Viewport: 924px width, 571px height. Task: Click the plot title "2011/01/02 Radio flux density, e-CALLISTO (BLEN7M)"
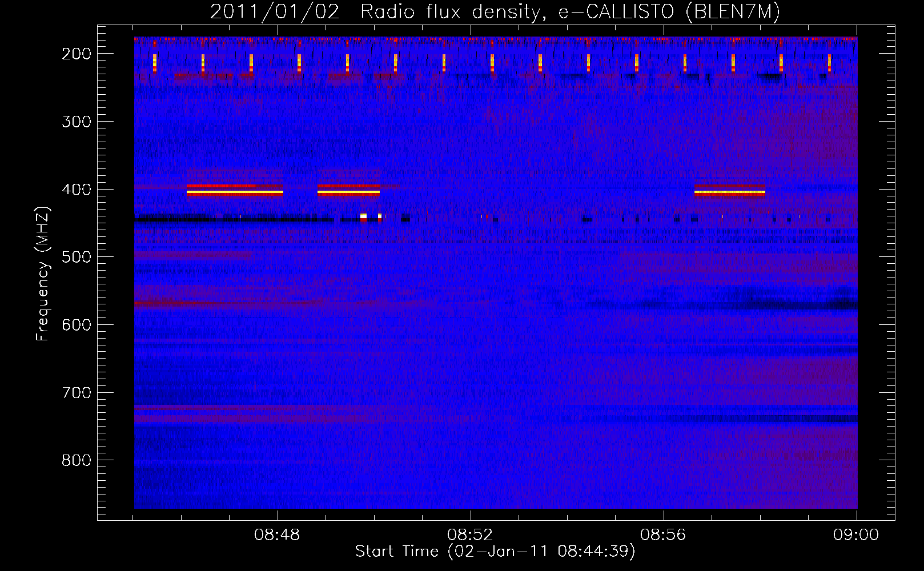pos(495,12)
